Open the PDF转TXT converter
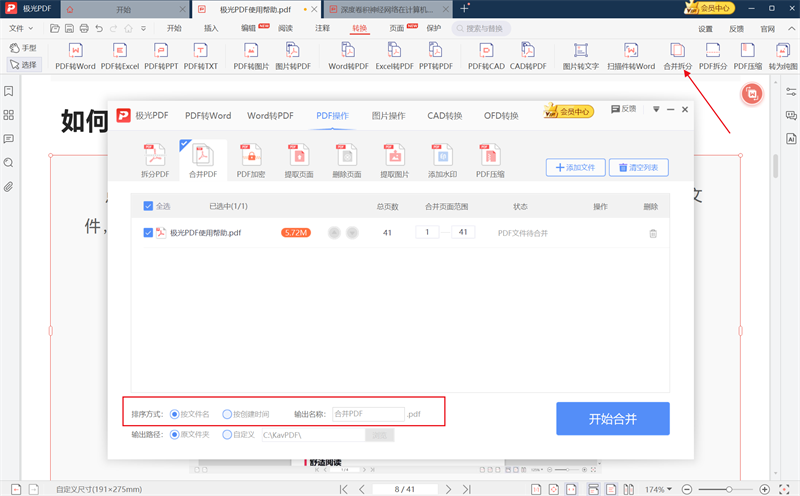Image resolution: width=800 pixels, height=496 pixels. (201, 57)
